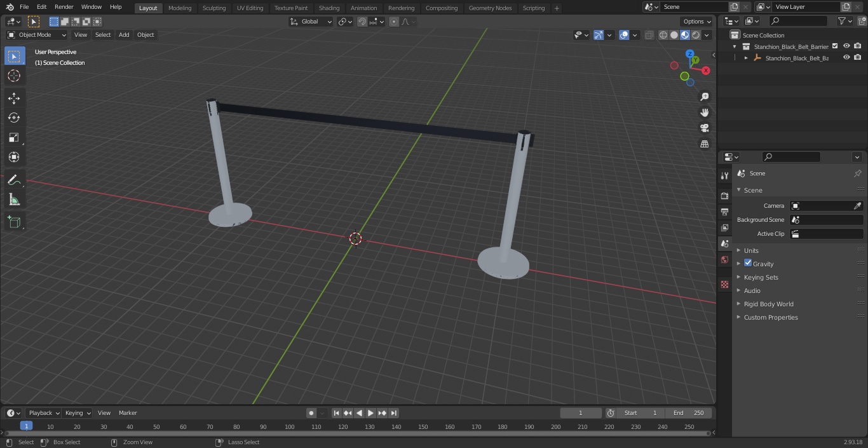Image resolution: width=868 pixels, height=448 pixels.
Task: Toggle camera view icon in viewport
Action: tap(704, 128)
